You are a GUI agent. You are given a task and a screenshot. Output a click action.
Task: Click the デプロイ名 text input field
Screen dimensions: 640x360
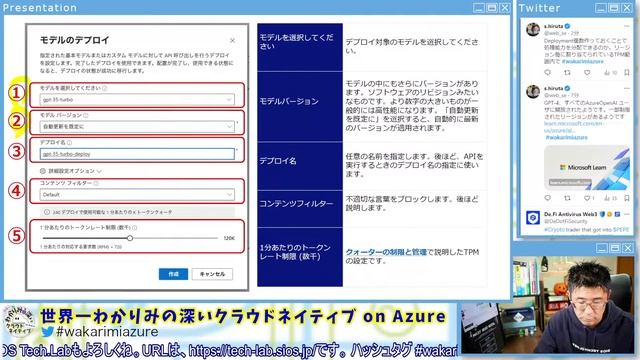(x=137, y=154)
